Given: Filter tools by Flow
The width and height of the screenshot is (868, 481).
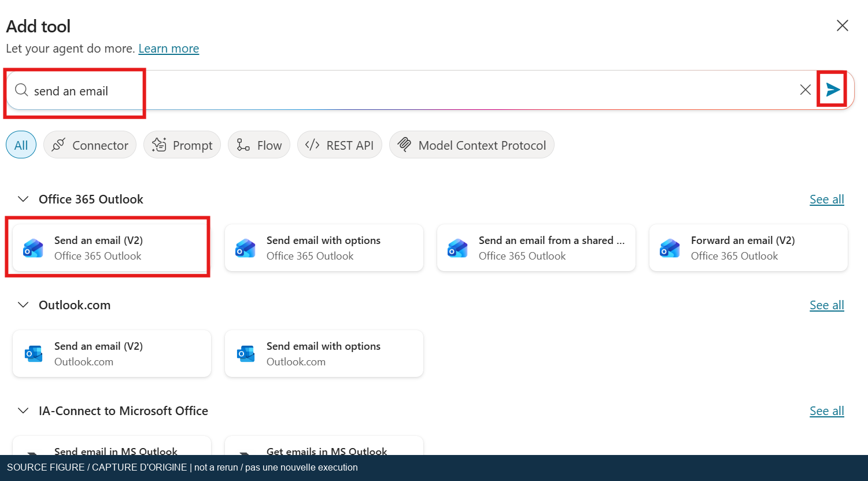Looking at the screenshot, I should (x=259, y=145).
